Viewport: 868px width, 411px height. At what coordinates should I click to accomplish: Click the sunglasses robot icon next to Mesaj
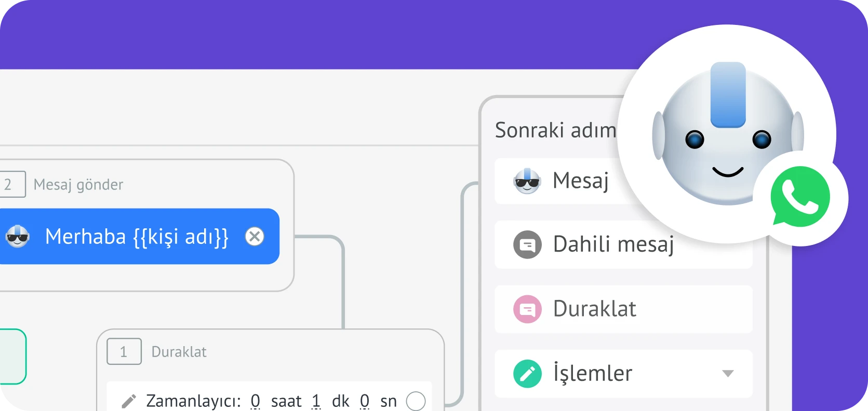coord(527,181)
